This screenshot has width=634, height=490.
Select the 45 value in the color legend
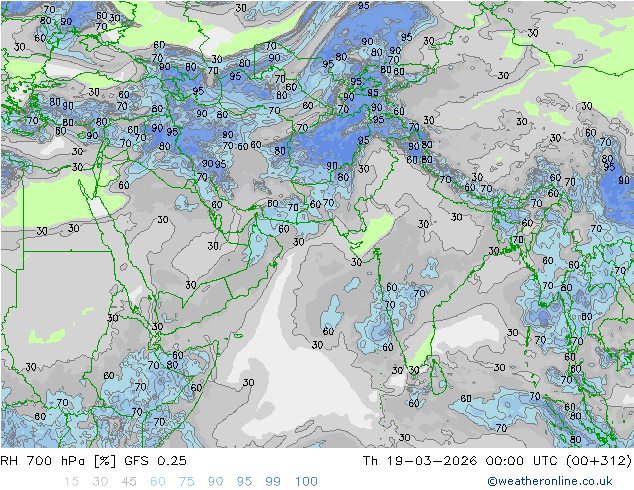pyautogui.click(x=129, y=482)
